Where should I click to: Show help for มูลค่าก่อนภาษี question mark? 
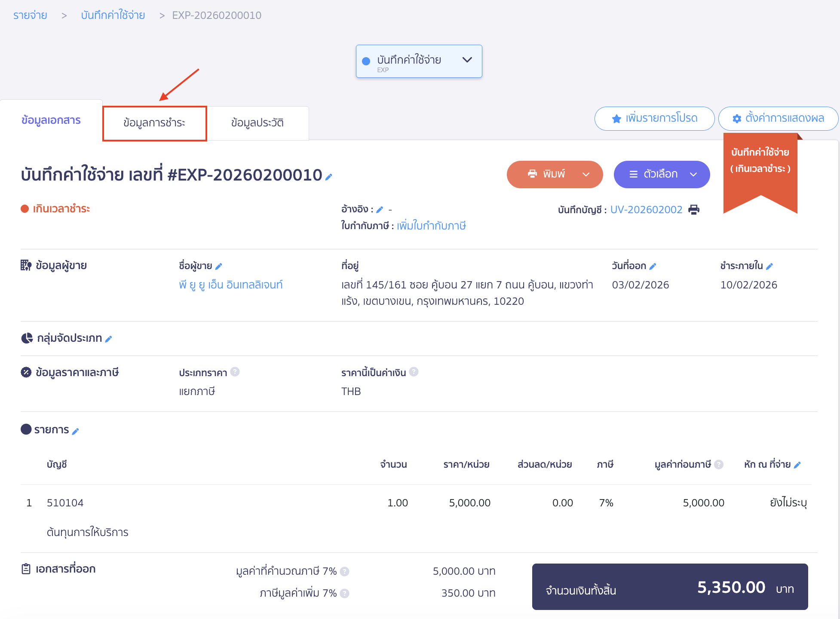[x=719, y=465]
